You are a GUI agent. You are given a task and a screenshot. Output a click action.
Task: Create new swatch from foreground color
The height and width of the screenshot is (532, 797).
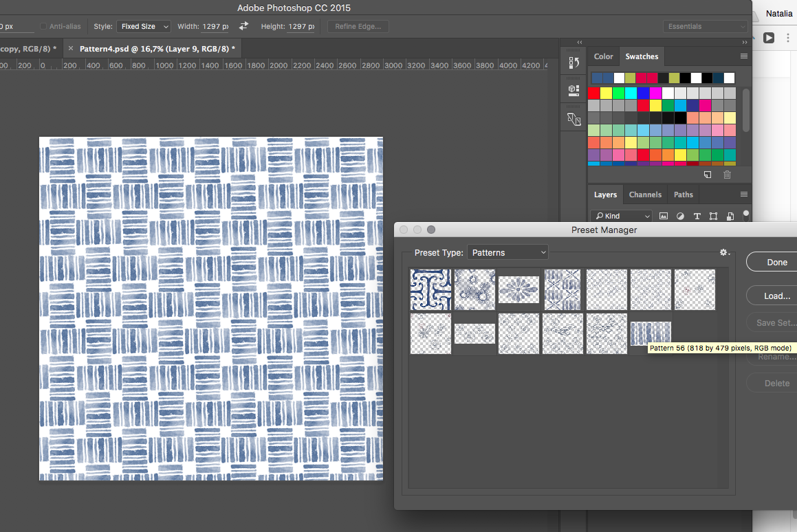point(708,175)
